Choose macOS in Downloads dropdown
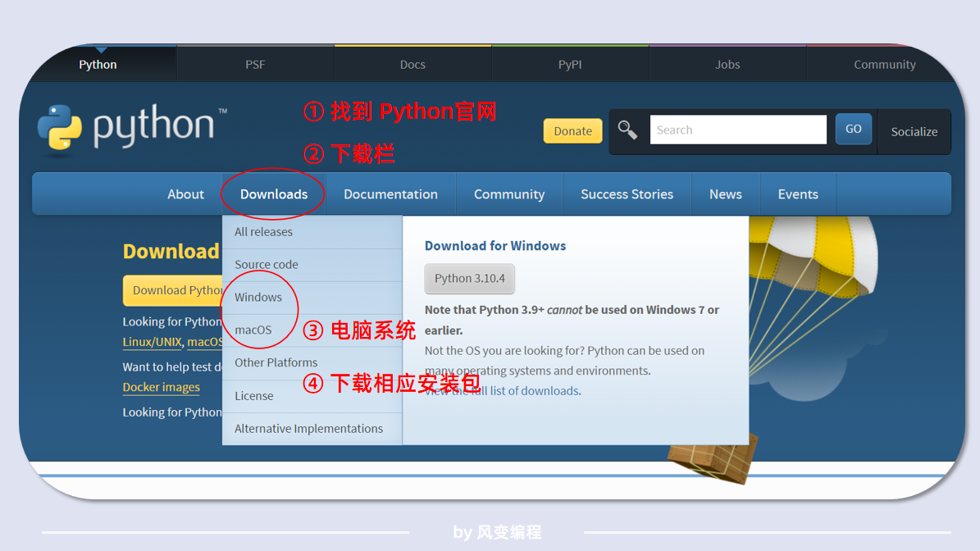This screenshot has height=551, width=980. [312, 330]
